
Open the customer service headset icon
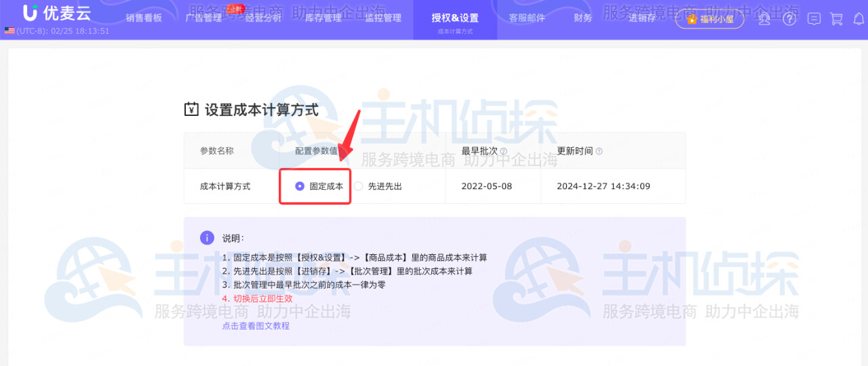pyautogui.click(x=764, y=19)
